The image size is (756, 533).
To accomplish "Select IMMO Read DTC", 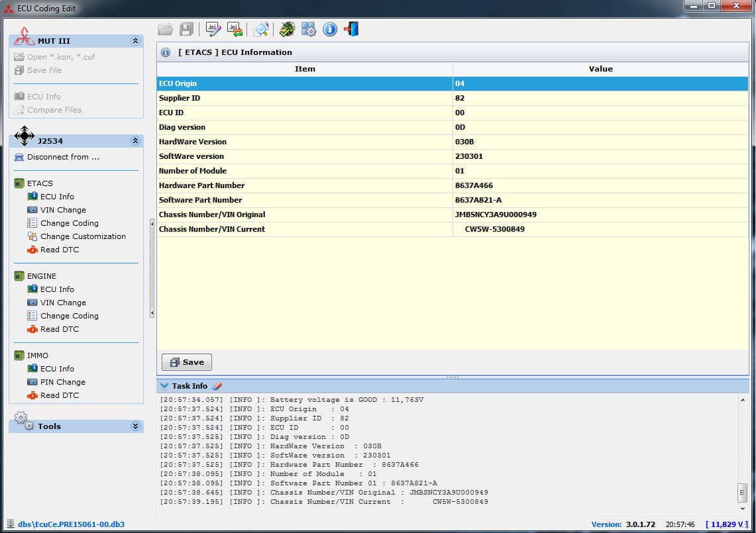I will click(x=60, y=395).
